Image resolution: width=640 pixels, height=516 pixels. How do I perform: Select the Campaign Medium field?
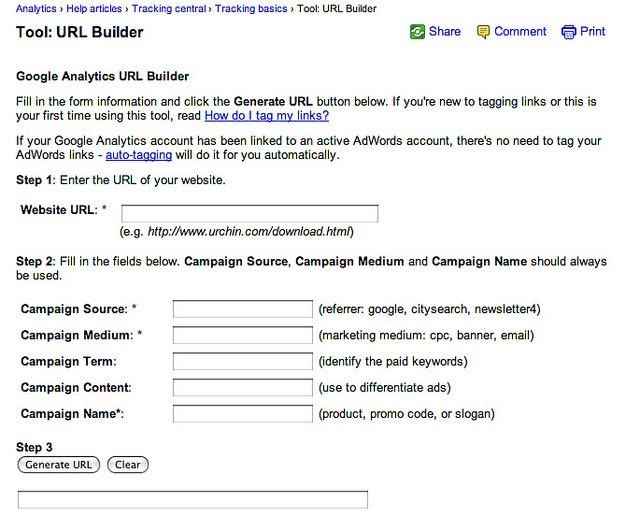[242, 335]
